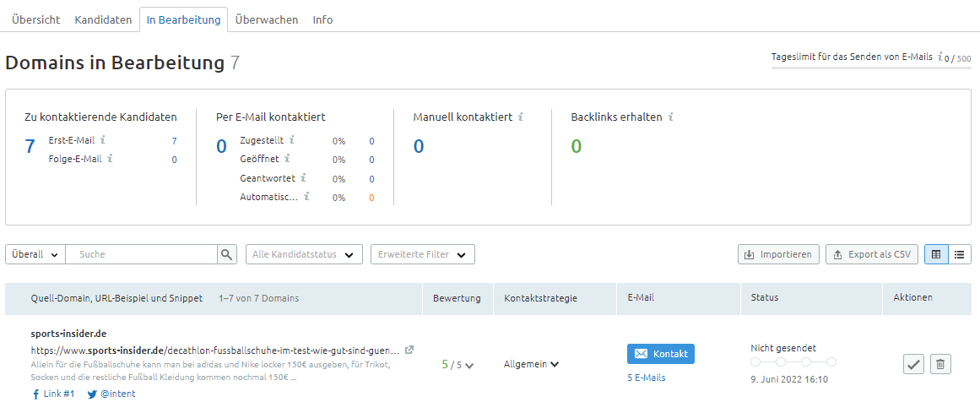980x413 pixels.
Task: Delete sports-insider.de with trash icon
Action: (x=940, y=364)
